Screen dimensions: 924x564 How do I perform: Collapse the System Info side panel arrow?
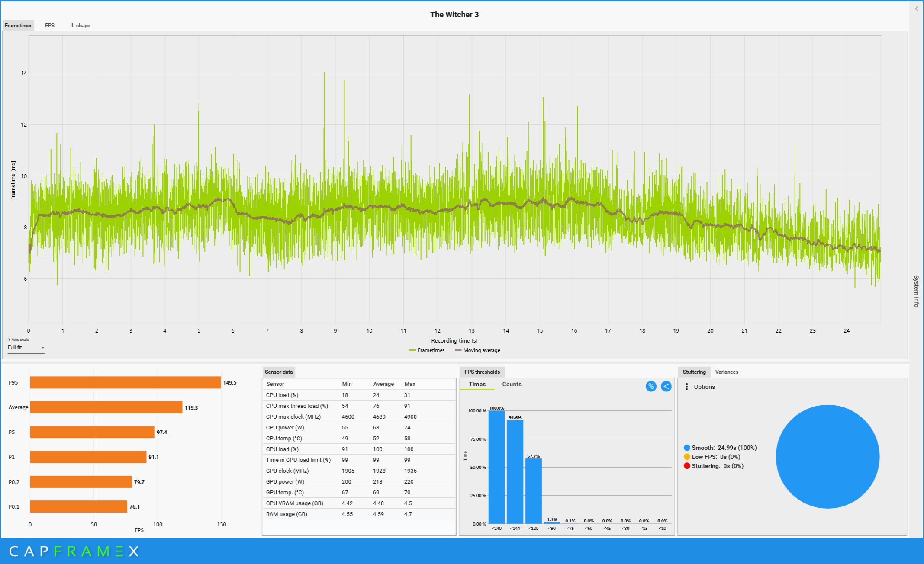[x=917, y=9]
